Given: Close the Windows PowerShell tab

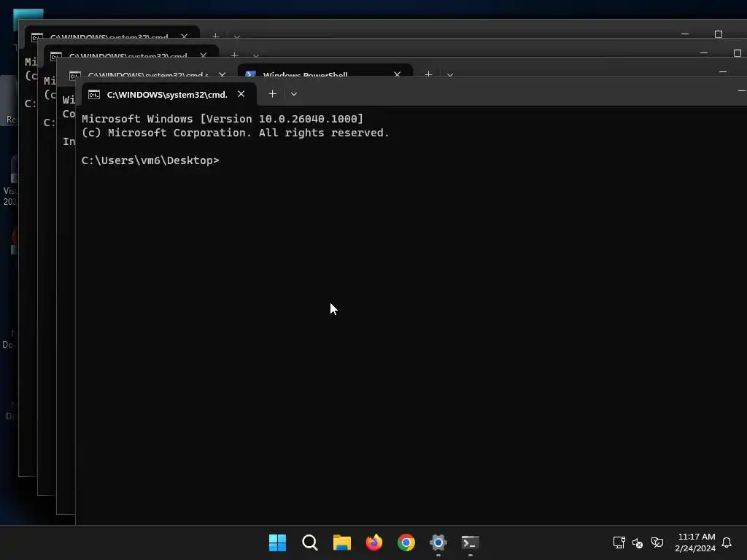Looking at the screenshot, I should (397, 74).
